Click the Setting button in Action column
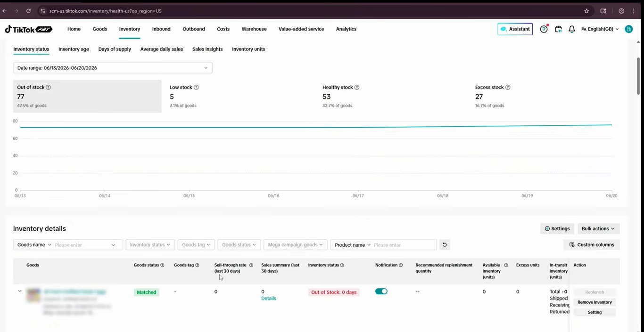The image size is (644, 332). coord(594,312)
